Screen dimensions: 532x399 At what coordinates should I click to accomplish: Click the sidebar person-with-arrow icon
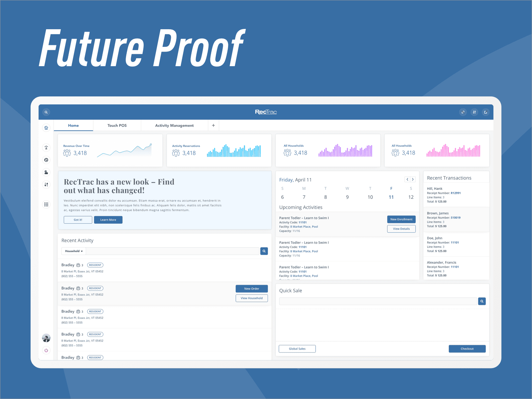pyautogui.click(x=46, y=148)
